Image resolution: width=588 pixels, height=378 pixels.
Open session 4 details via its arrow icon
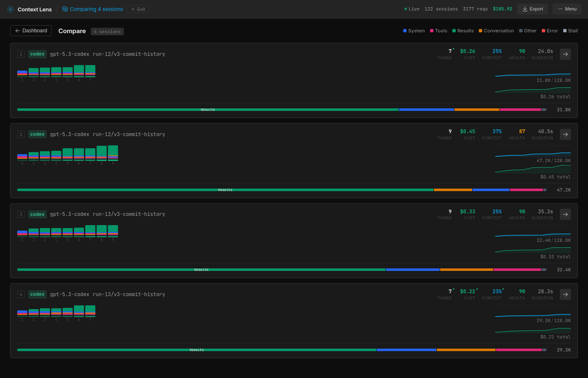(565, 294)
